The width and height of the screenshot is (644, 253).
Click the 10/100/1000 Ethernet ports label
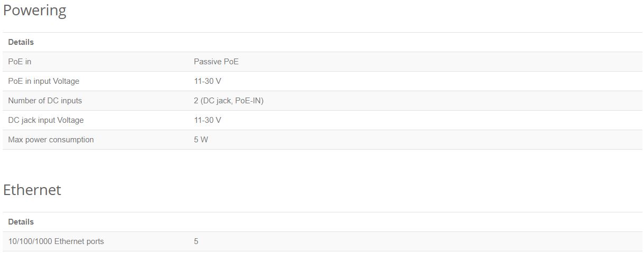56,241
